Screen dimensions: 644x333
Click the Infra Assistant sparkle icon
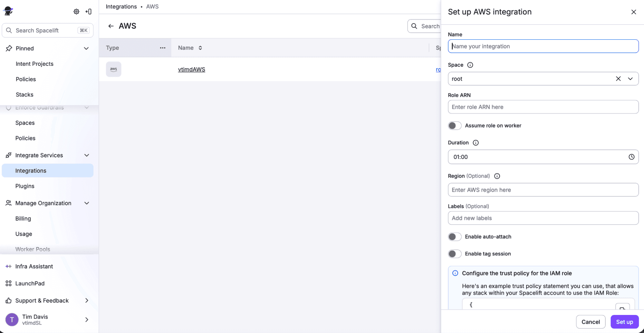coord(8,266)
